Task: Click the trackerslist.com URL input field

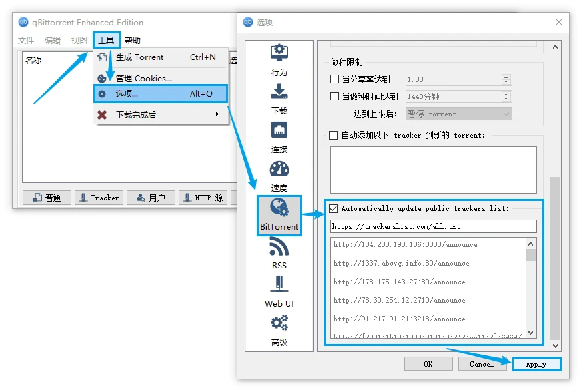Action: [x=433, y=226]
